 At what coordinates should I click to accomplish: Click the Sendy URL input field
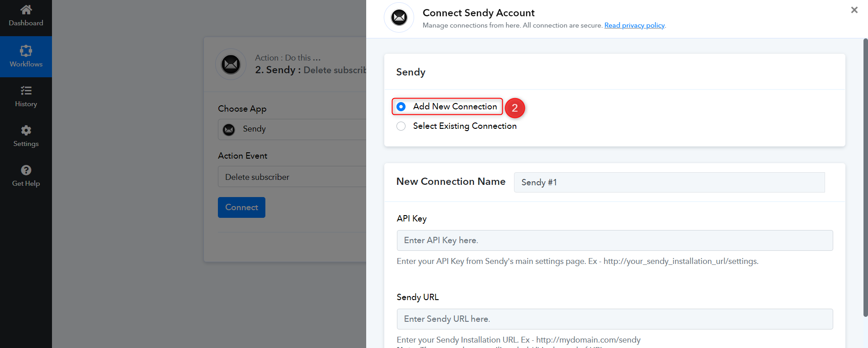pyautogui.click(x=615, y=319)
